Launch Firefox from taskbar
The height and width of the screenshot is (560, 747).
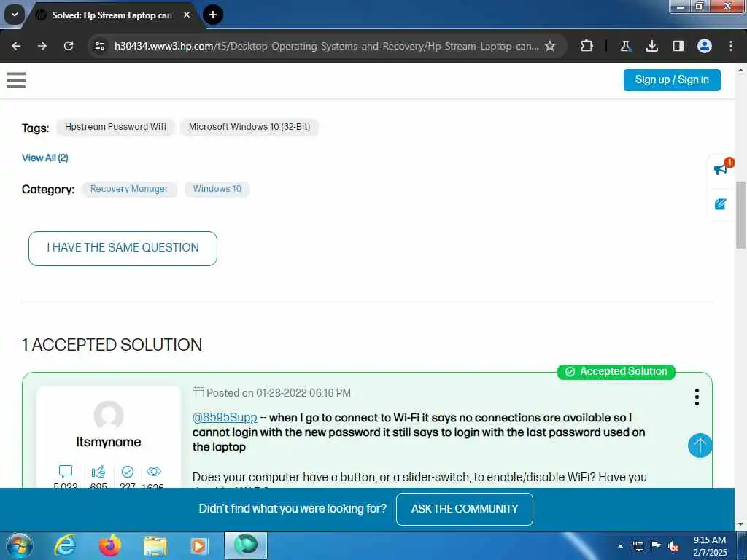tap(110, 545)
